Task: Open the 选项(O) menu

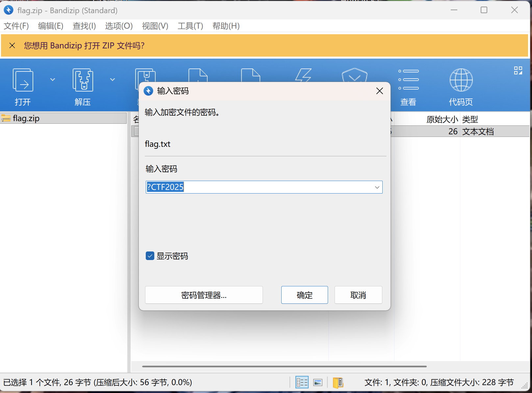Action: click(x=119, y=26)
